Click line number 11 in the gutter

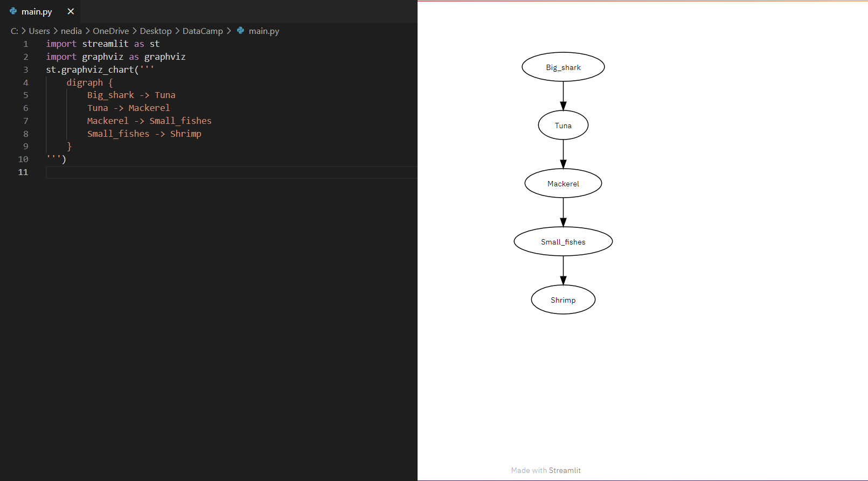pos(23,172)
